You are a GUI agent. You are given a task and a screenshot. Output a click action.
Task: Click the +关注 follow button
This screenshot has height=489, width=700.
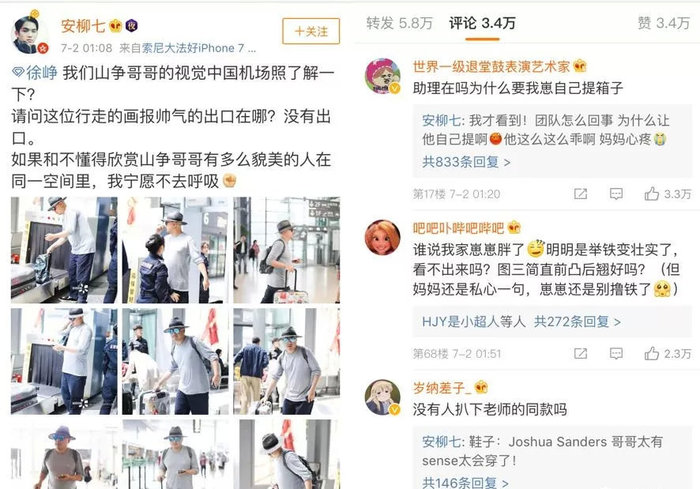click(x=311, y=31)
